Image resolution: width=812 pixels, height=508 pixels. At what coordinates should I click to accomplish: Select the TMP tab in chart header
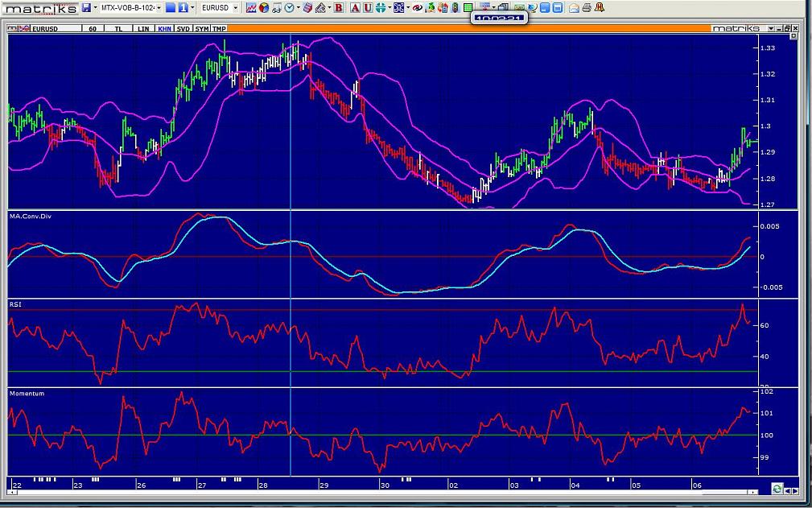tap(219, 28)
